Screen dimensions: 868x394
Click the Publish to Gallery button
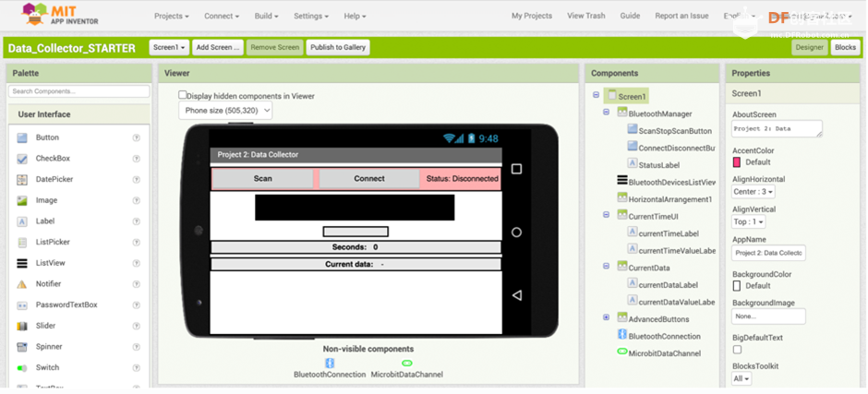[337, 47]
